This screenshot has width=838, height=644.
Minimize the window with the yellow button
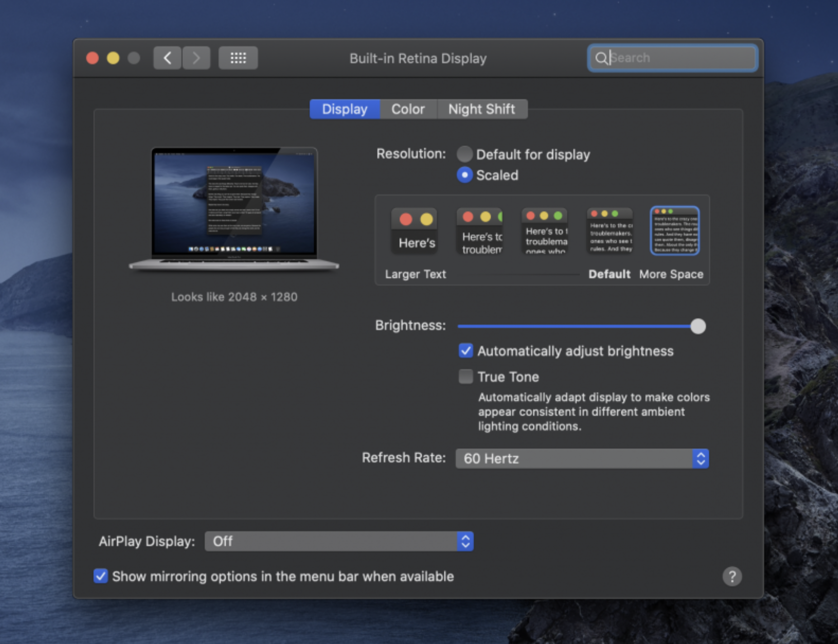(113, 58)
